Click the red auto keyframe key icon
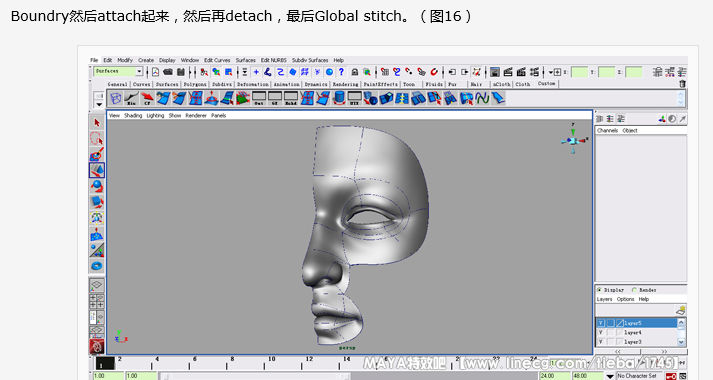The height and width of the screenshot is (380, 713). [x=671, y=376]
